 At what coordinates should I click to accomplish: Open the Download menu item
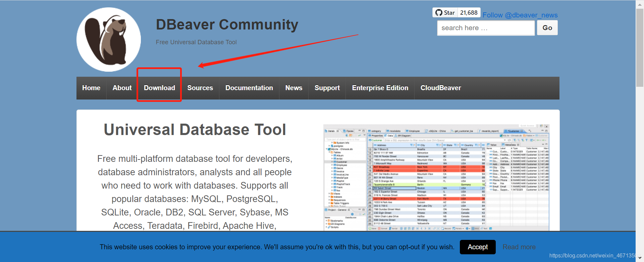159,88
